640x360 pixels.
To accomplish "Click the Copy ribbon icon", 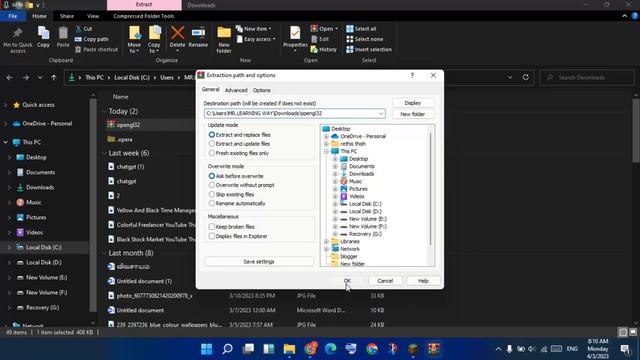I will (43, 33).
